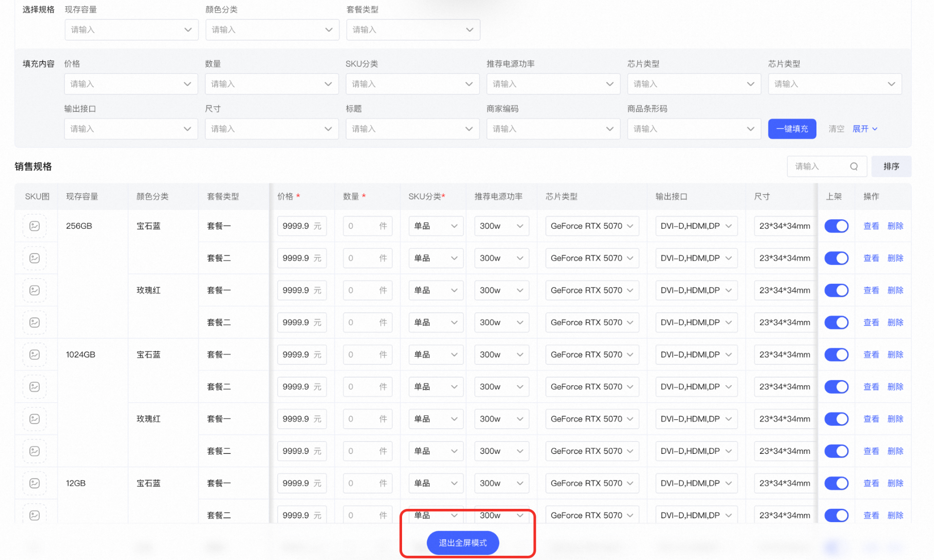
Task: Toggle 上架 switch for 256GB 玫瑰红 套餐一
Action: tap(836, 290)
